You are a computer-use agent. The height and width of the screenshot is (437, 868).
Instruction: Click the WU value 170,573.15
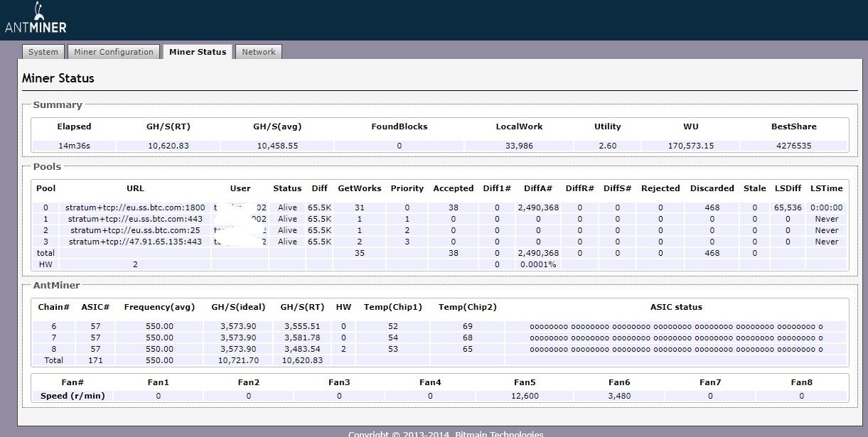tap(690, 146)
